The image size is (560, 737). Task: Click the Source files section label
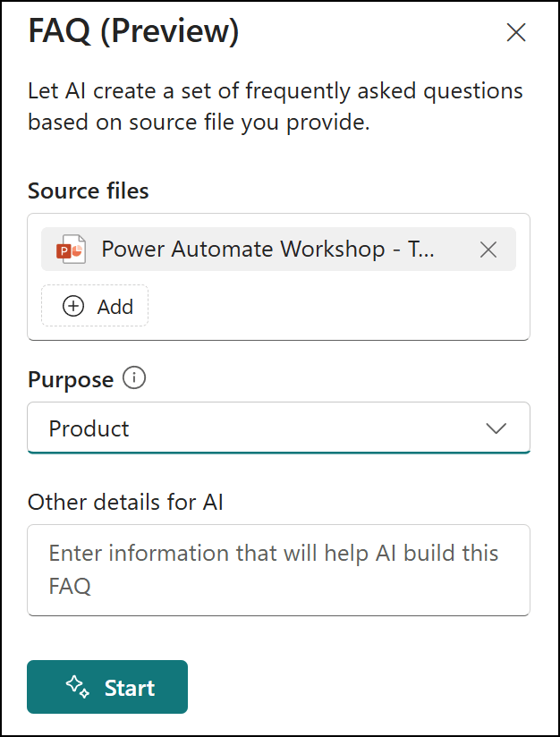[x=88, y=191]
